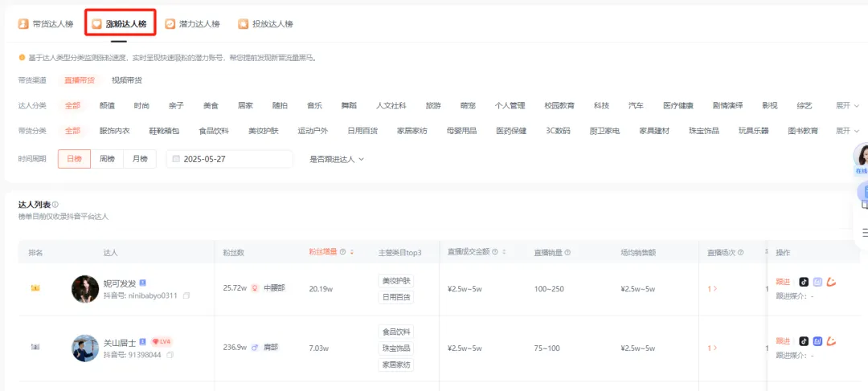The width and height of the screenshot is (868, 391).
Task: Click the blue chart icon in 妮可发发's row
Action: coord(817,282)
